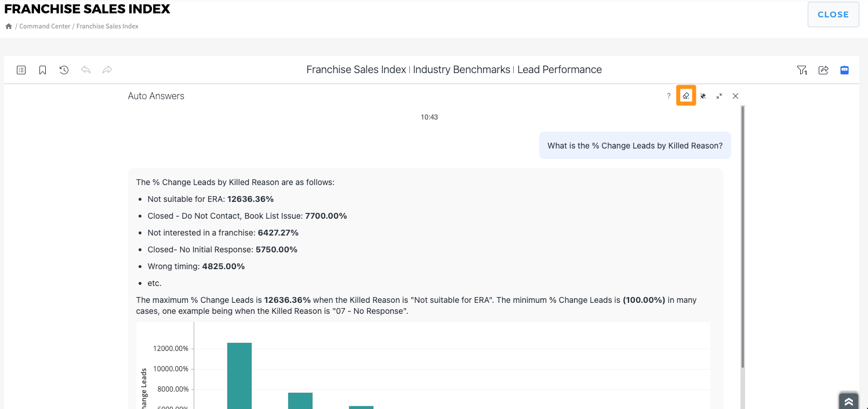Click the double-chevron scroll-to-top button
Screen dimensions: 868x409
[848, 401]
